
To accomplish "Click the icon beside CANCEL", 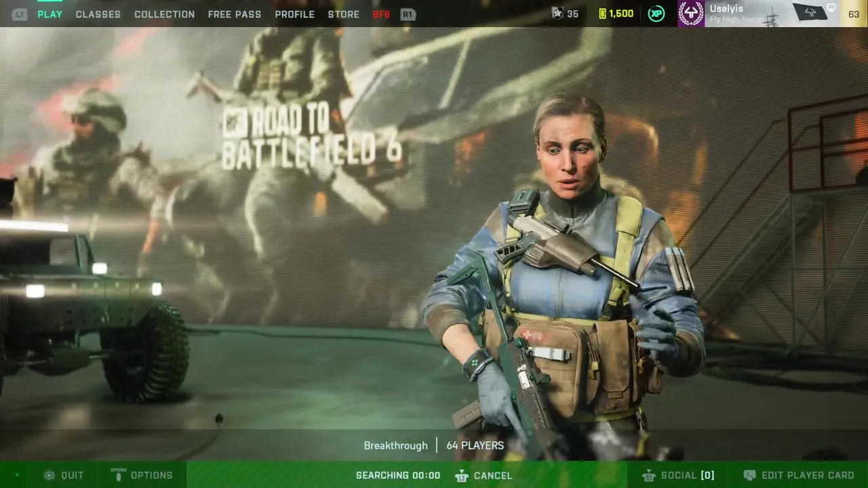I will pyautogui.click(x=462, y=475).
